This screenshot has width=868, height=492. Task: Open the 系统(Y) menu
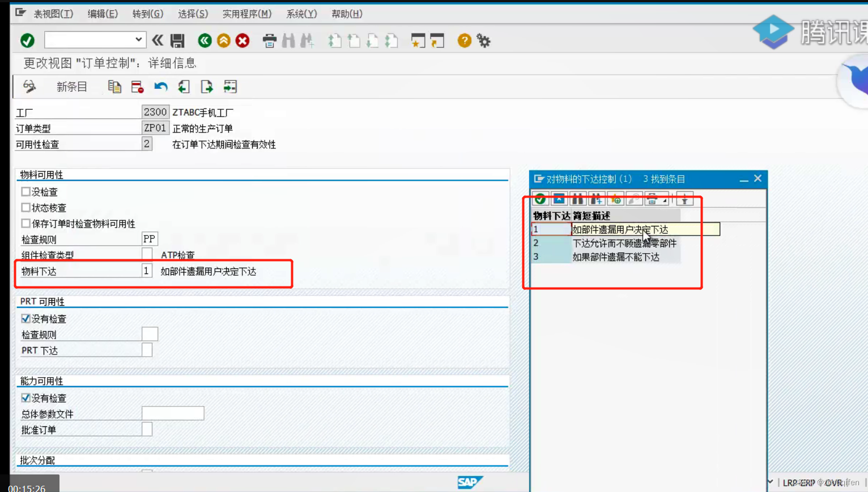pyautogui.click(x=301, y=14)
